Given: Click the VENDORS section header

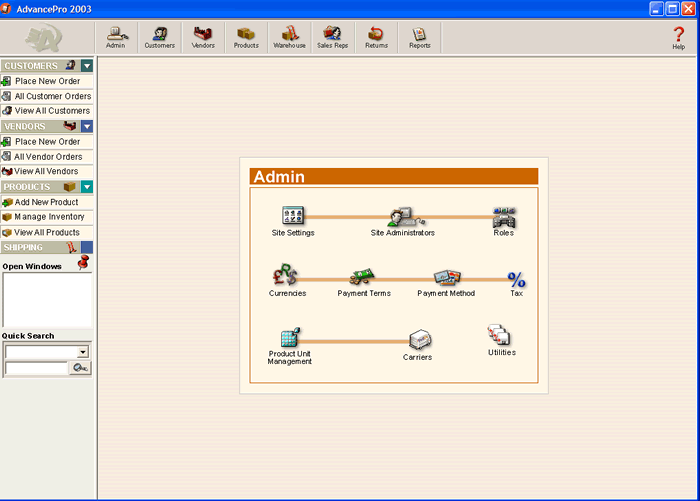Looking at the screenshot, I should tap(41, 126).
